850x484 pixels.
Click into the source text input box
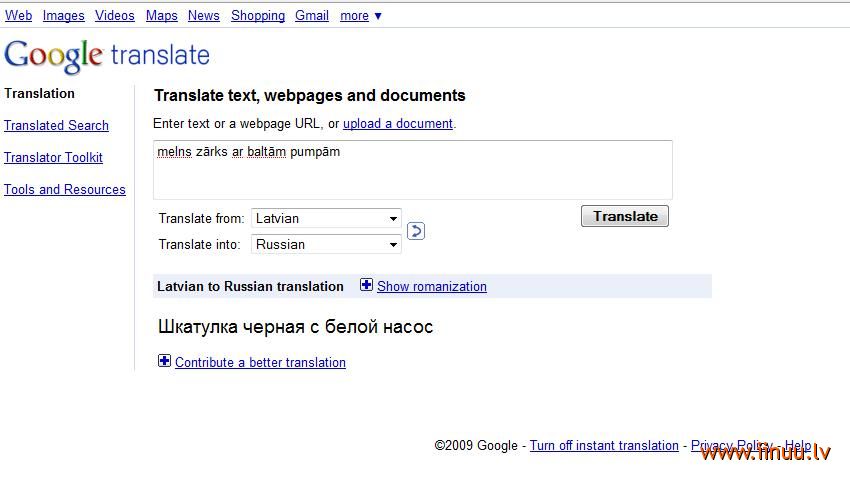click(413, 170)
